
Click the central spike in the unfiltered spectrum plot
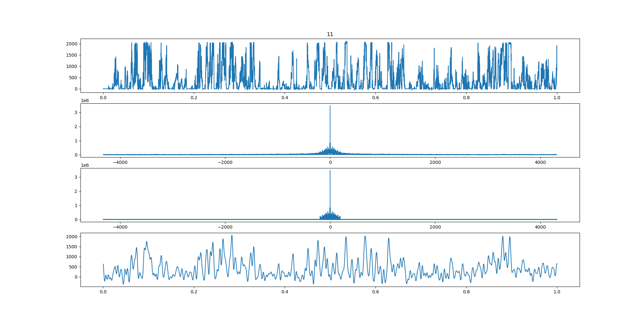(x=330, y=130)
